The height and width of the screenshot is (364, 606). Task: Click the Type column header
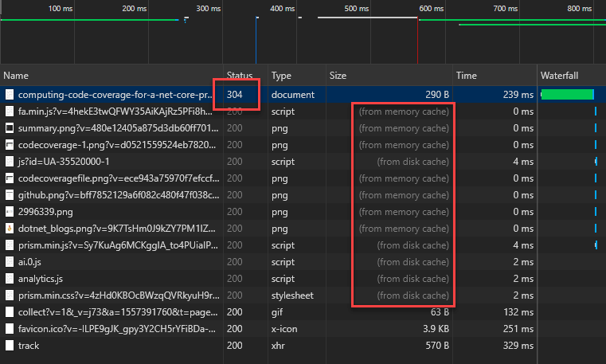[x=282, y=76]
